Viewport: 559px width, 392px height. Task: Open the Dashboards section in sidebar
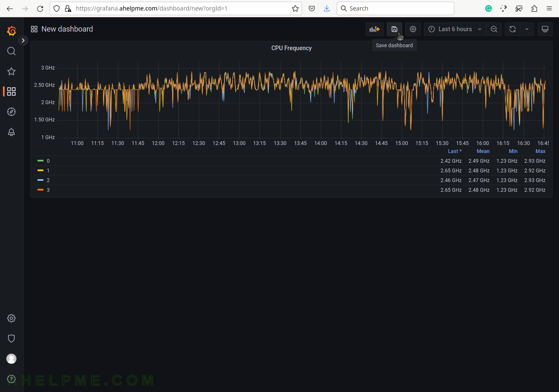click(11, 91)
